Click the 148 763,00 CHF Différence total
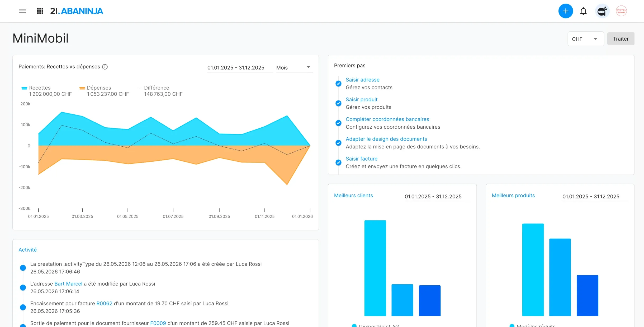The image size is (644, 327). click(163, 94)
